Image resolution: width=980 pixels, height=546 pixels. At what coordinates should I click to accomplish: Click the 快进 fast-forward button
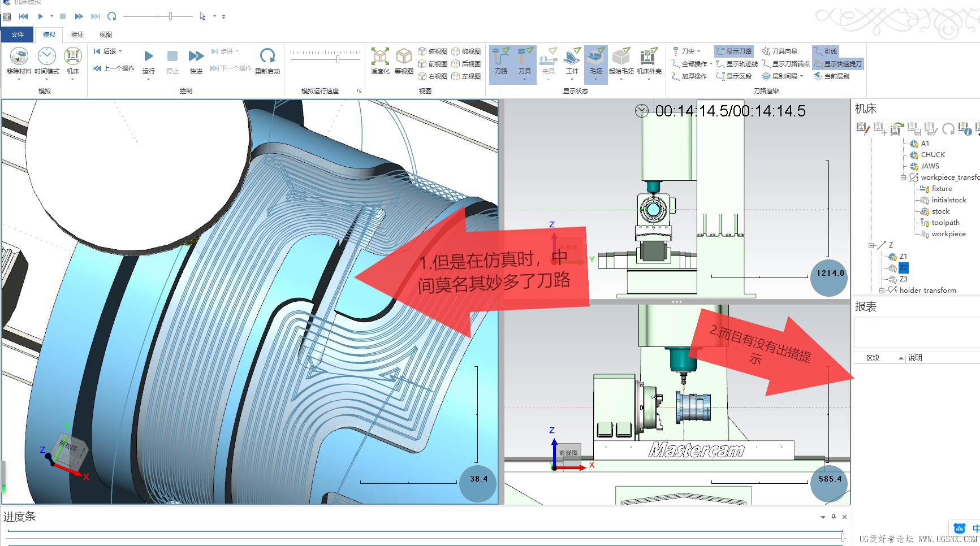pyautogui.click(x=196, y=56)
